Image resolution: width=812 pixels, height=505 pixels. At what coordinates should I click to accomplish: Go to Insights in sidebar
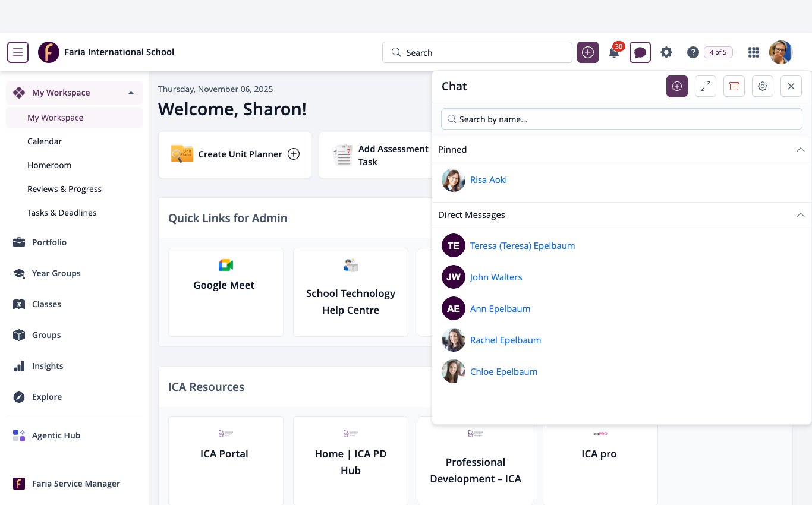(48, 366)
